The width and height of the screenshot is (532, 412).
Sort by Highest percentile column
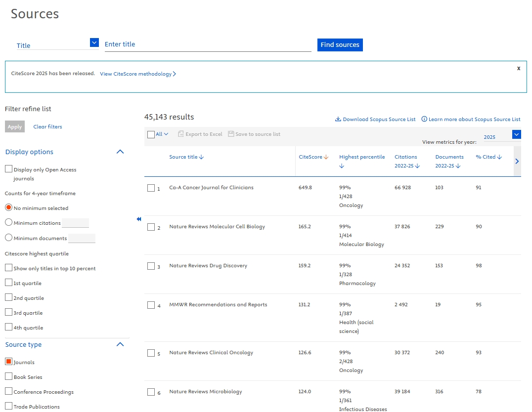362,161
